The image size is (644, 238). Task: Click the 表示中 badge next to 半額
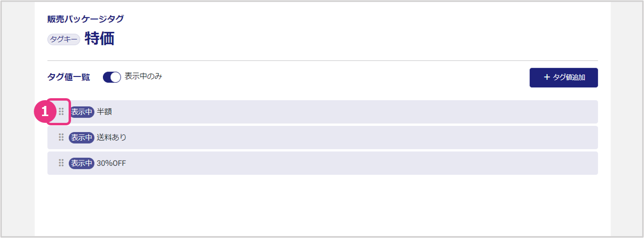pyautogui.click(x=82, y=112)
